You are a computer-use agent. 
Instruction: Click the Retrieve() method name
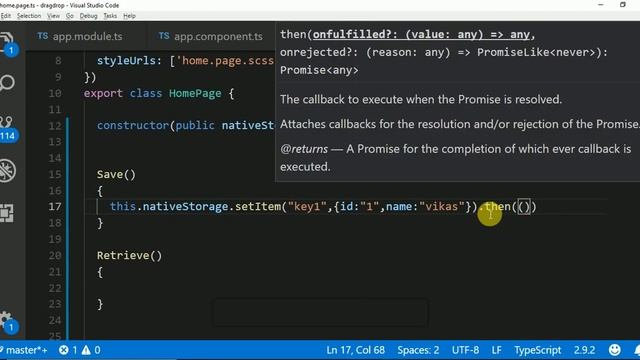[129, 256]
